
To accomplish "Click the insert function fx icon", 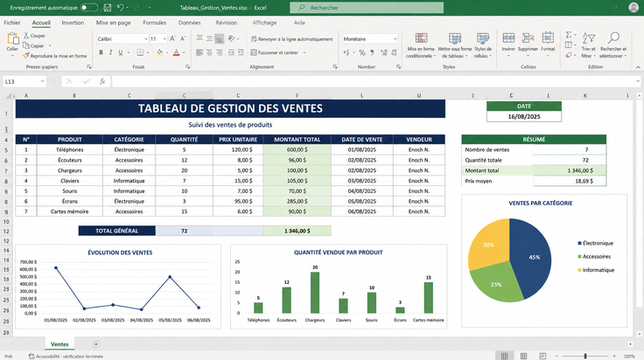I will pos(102,81).
